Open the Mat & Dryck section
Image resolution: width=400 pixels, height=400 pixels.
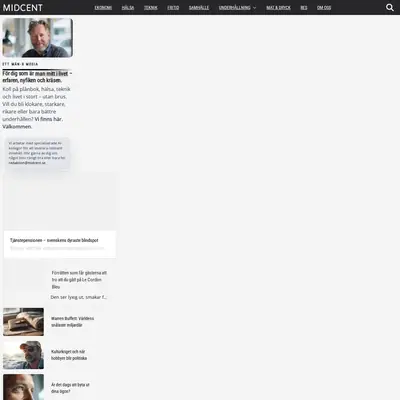(x=278, y=8)
